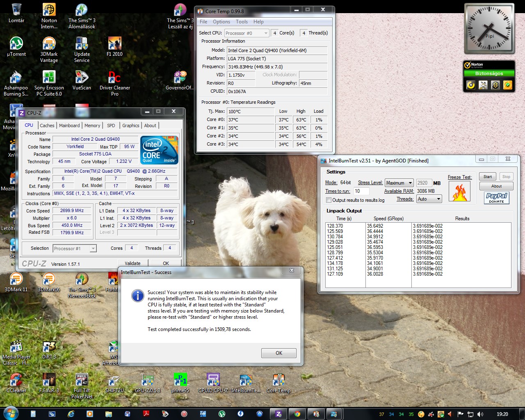Click Internet Explorer taskbar icon
525x420 pixels.
(x=71, y=414)
